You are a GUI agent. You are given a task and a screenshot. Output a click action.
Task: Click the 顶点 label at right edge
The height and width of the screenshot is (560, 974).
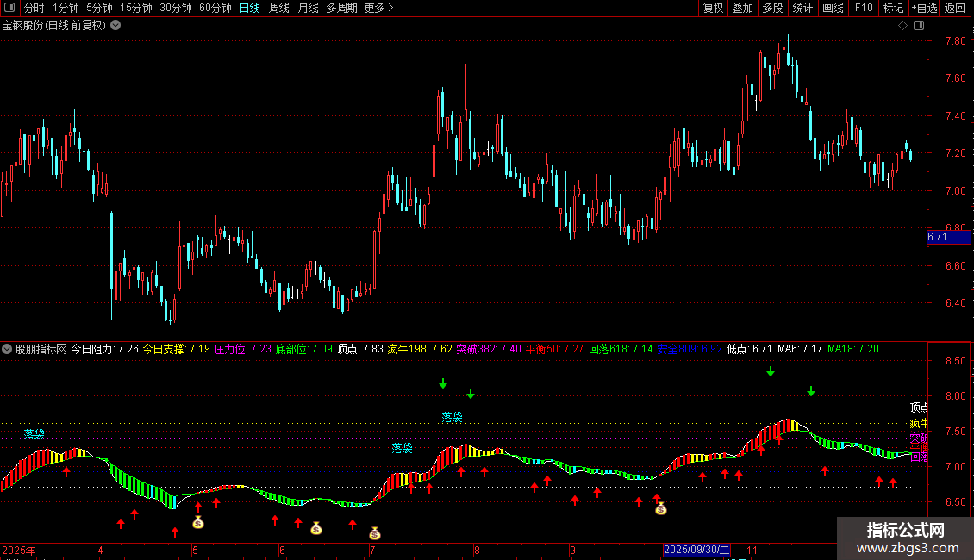coord(919,408)
